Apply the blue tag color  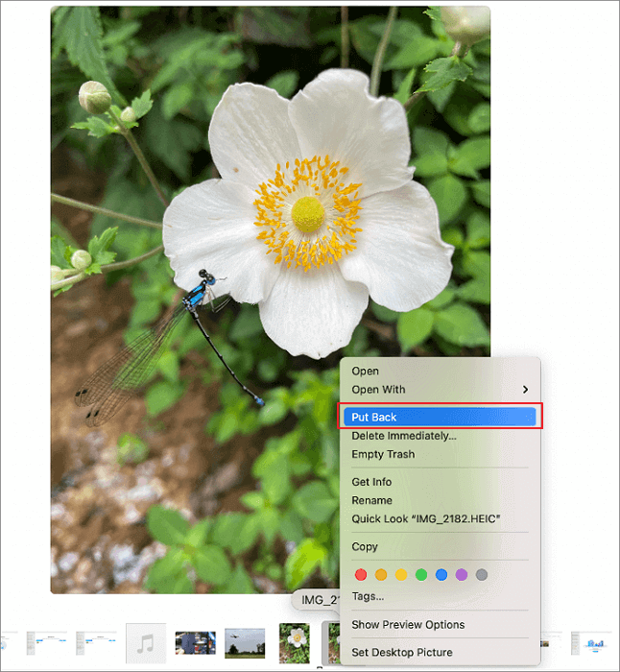point(441,575)
